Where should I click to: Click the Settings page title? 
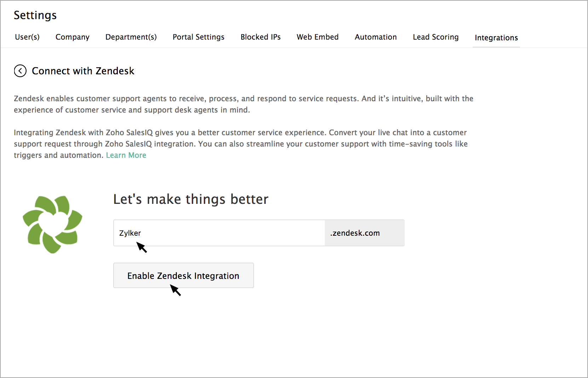(x=35, y=15)
